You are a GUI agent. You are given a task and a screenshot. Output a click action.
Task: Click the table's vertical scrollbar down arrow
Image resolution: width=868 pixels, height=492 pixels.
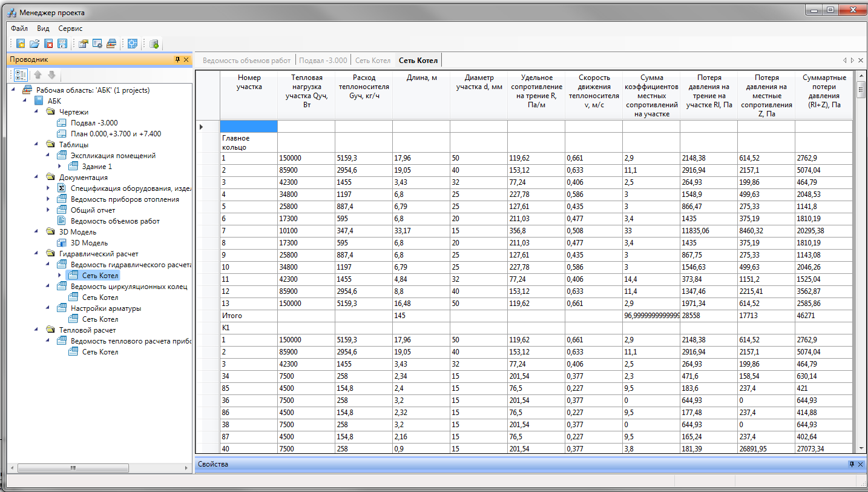(862, 448)
